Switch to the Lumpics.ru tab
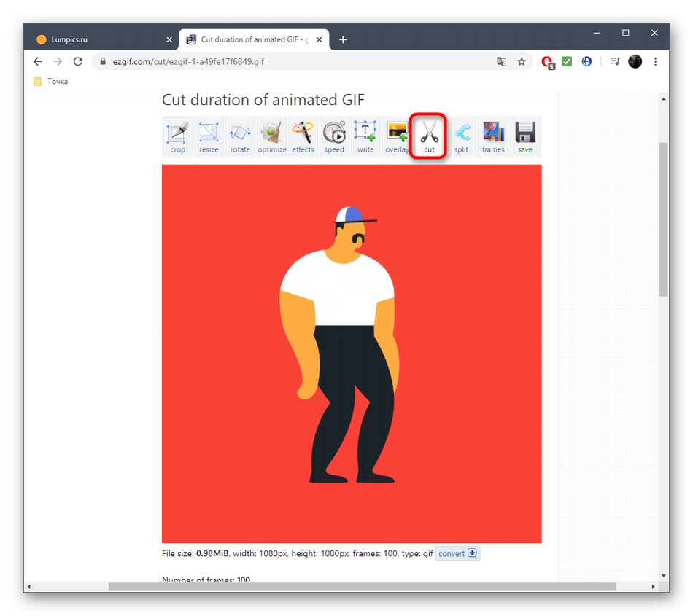 click(88, 39)
